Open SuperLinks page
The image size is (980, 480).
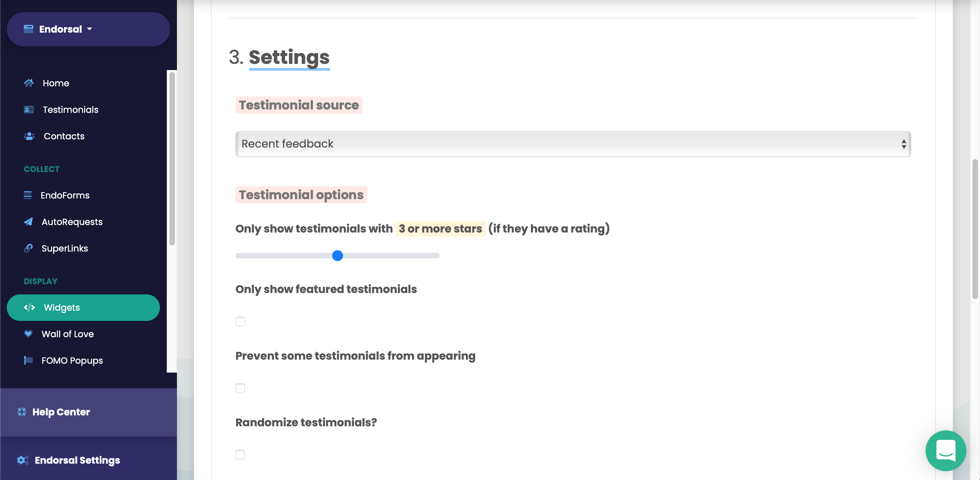[65, 248]
